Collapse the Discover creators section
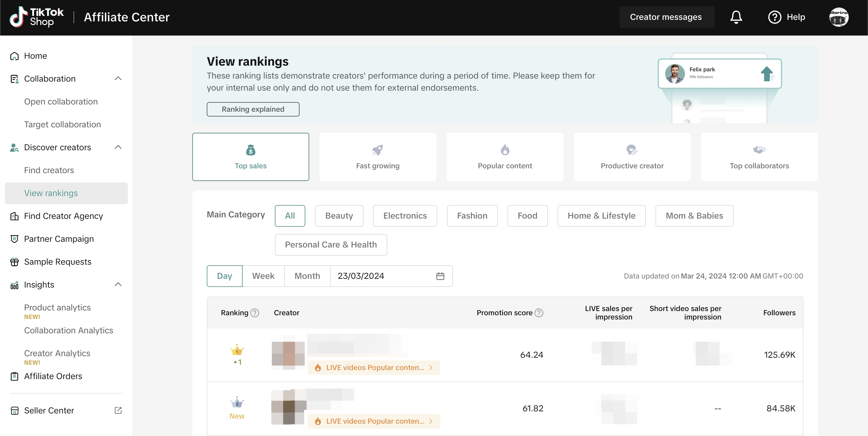 118,147
